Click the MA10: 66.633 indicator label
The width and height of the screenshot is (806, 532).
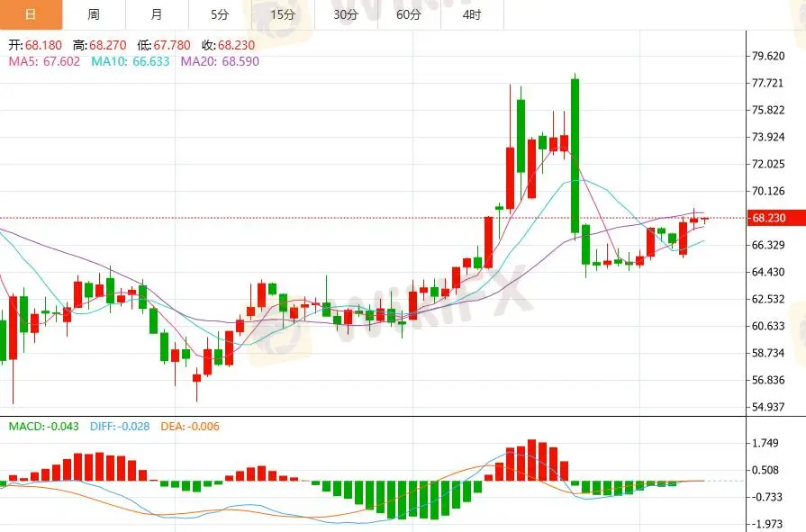tap(132, 61)
